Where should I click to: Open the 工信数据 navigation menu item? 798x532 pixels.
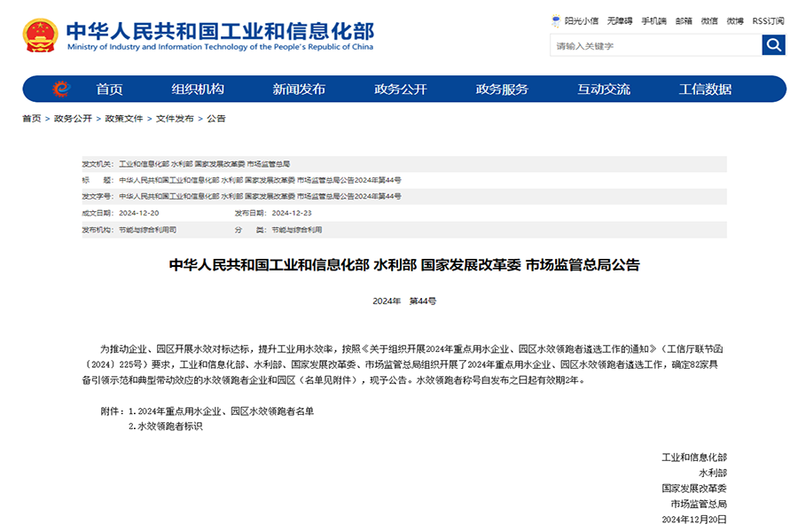(x=705, y=89)
